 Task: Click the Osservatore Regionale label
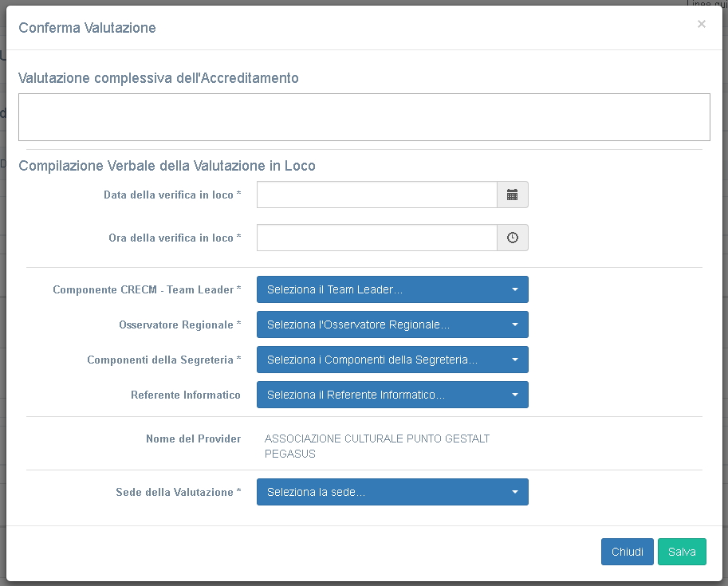pos(180,324)
